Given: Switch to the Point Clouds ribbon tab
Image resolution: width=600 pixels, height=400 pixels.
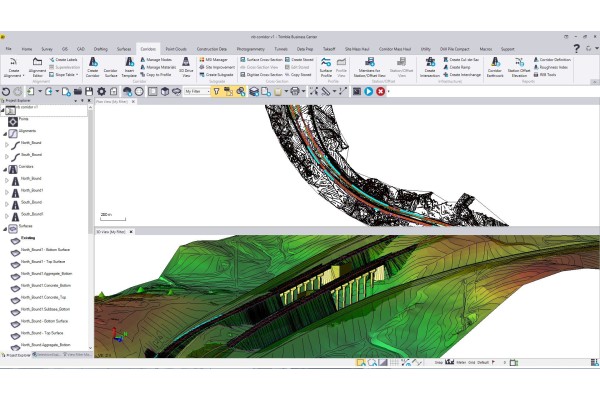Looking at the screenshot, I should (176, 48).
